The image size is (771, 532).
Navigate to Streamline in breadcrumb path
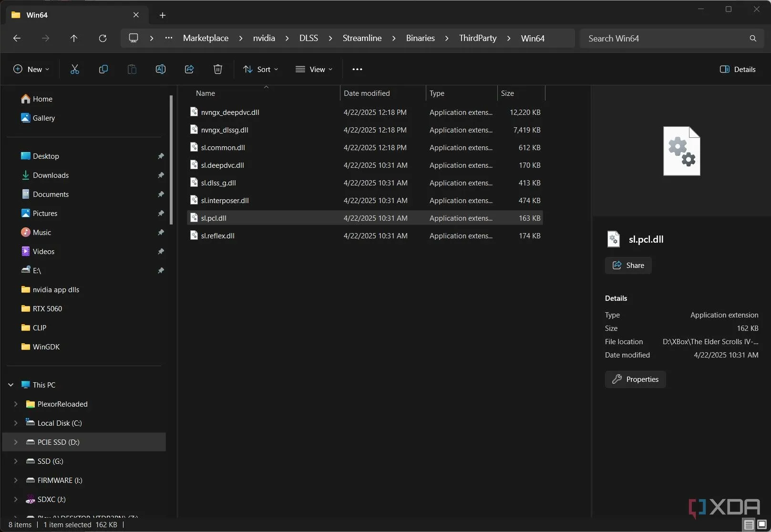362,38
